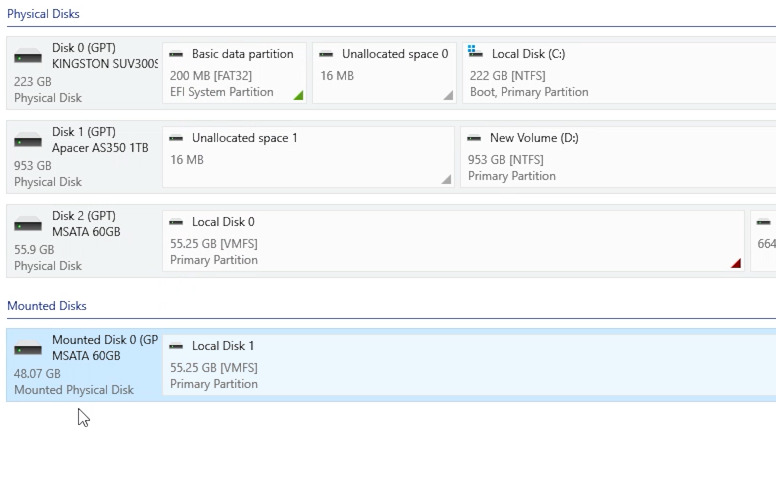The image size is (776, 483).
Task: Click '48.07 GB' mounted disk size
Action: [x=37, y=374]
